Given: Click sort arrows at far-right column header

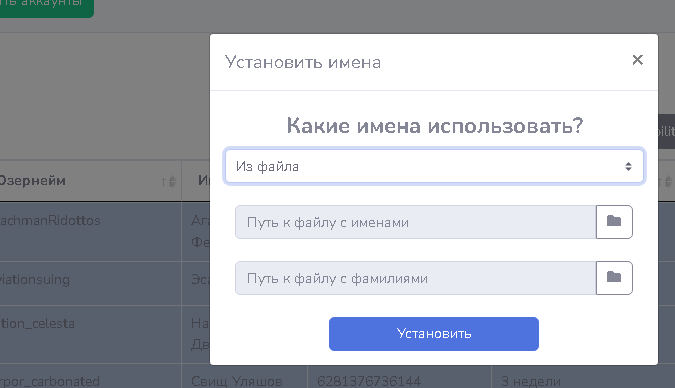Looking at the screenshot, I should coord(666,182).
